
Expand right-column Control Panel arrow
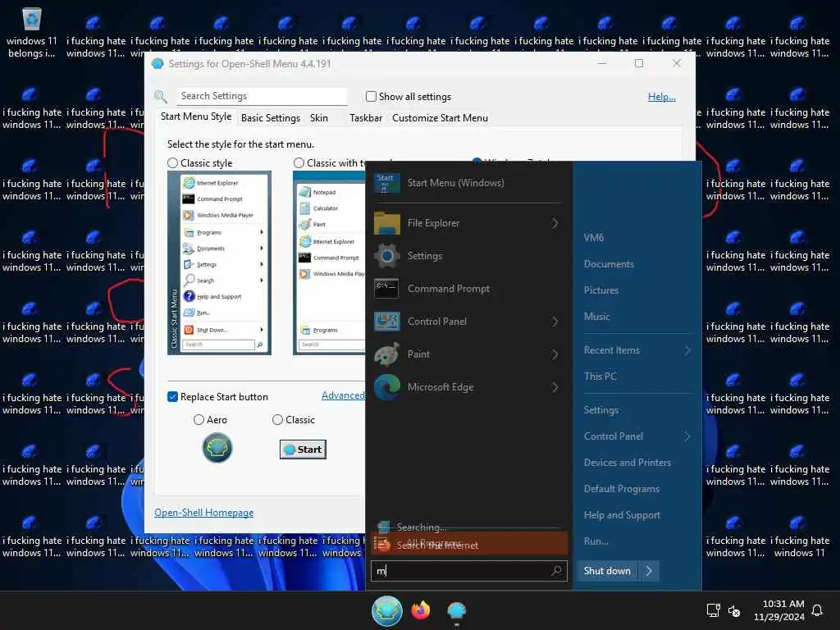[687, 436]
